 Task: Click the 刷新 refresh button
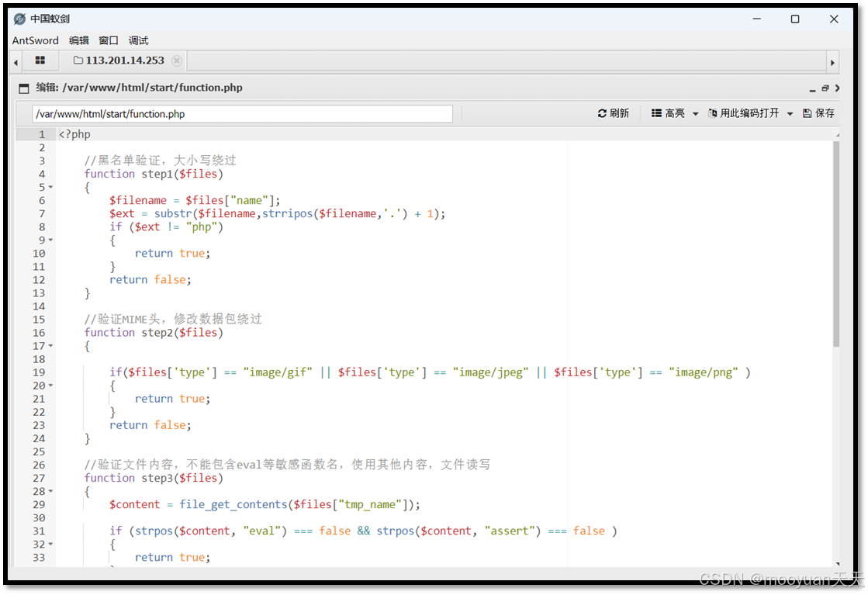(614, 113)
